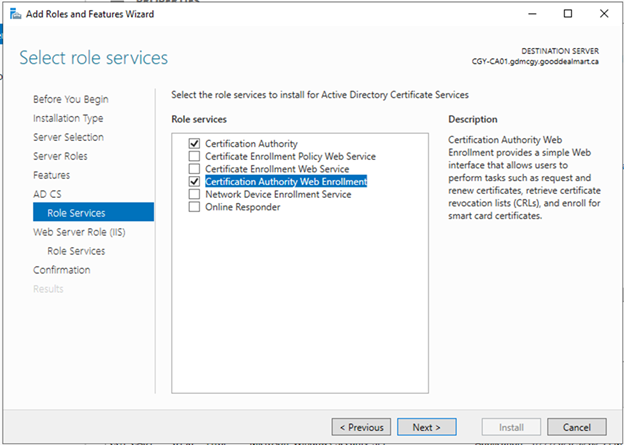624x445 pixels.
Task: Open the Server Roles step
Action: point(60,156)
